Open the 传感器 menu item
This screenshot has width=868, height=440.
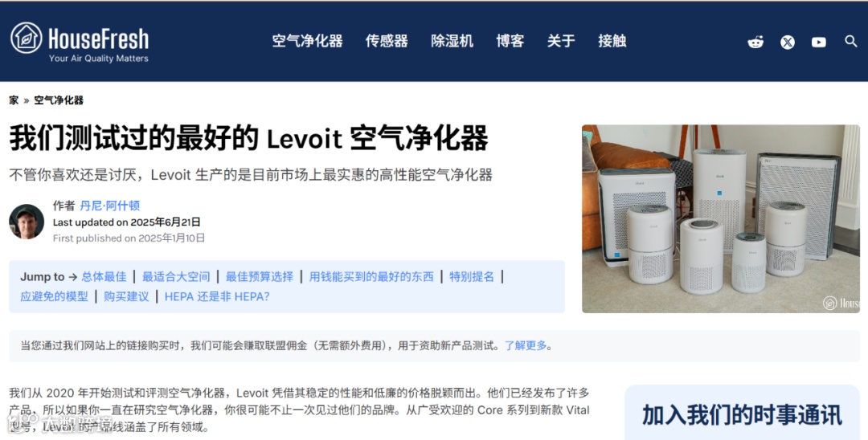coord(387,41)
